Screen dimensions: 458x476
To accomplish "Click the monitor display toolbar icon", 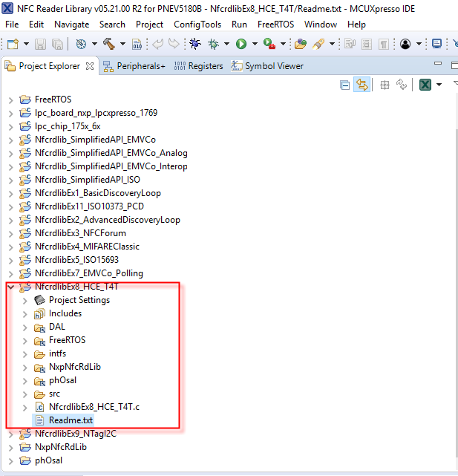I will 436,45.
